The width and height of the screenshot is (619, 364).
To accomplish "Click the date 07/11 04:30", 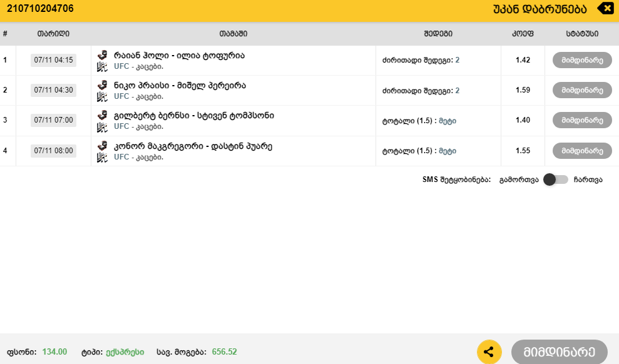I will pos(53,90).
